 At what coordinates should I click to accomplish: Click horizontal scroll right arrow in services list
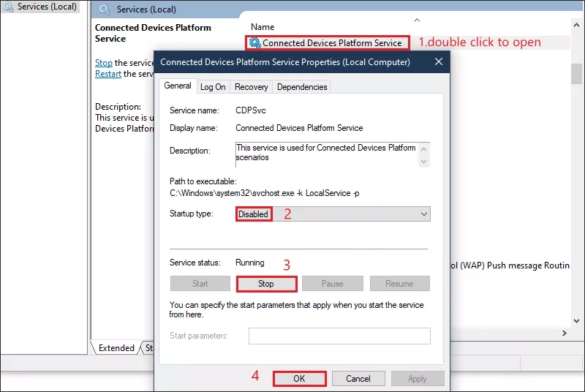click(565, 333)
